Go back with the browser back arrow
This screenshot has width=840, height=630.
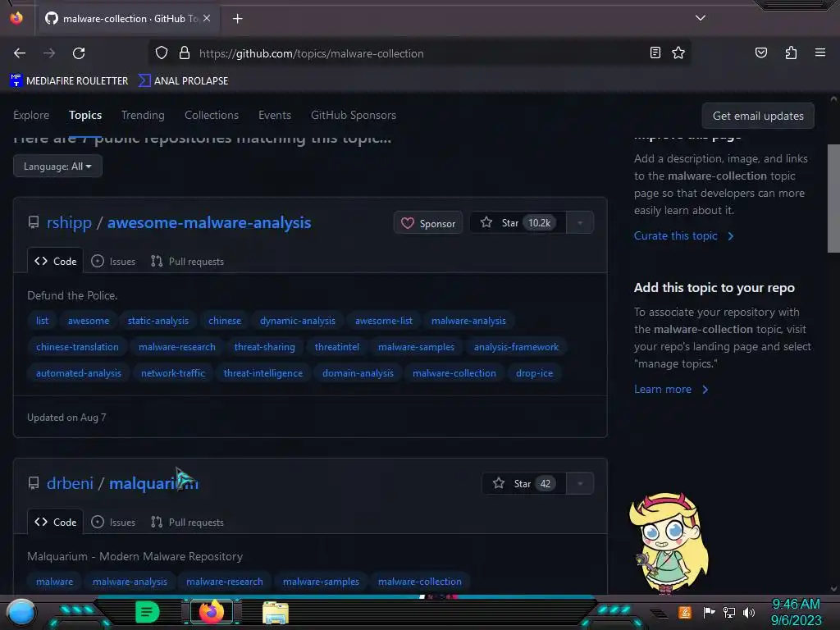click(x=20, y=53)
